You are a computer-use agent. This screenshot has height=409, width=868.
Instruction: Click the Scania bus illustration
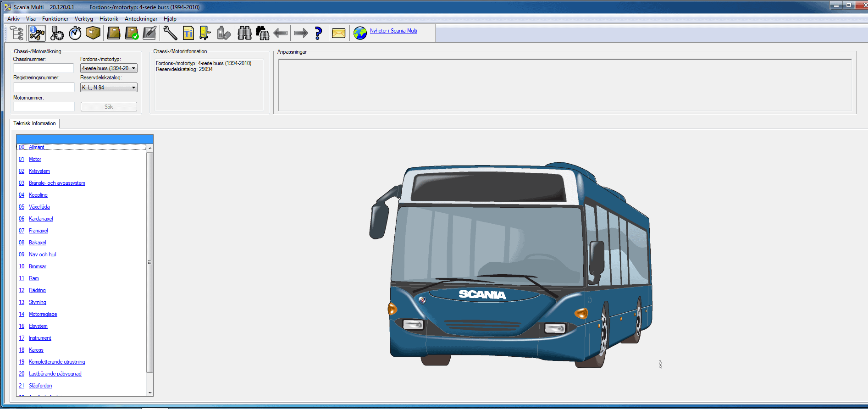(510, 265)
